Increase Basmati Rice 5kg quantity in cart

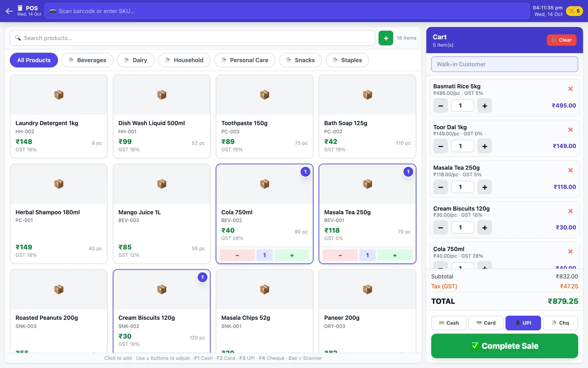485,106
